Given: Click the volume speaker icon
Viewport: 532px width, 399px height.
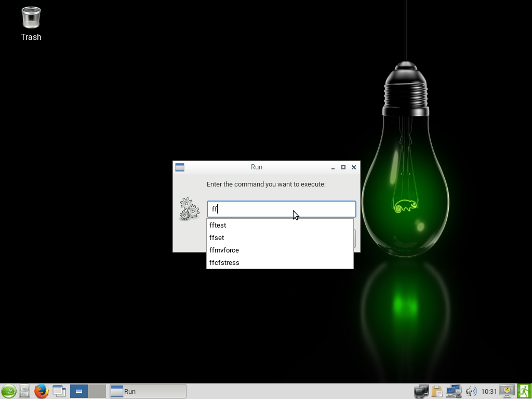Looking at the screenshot, I should (471, 391).
